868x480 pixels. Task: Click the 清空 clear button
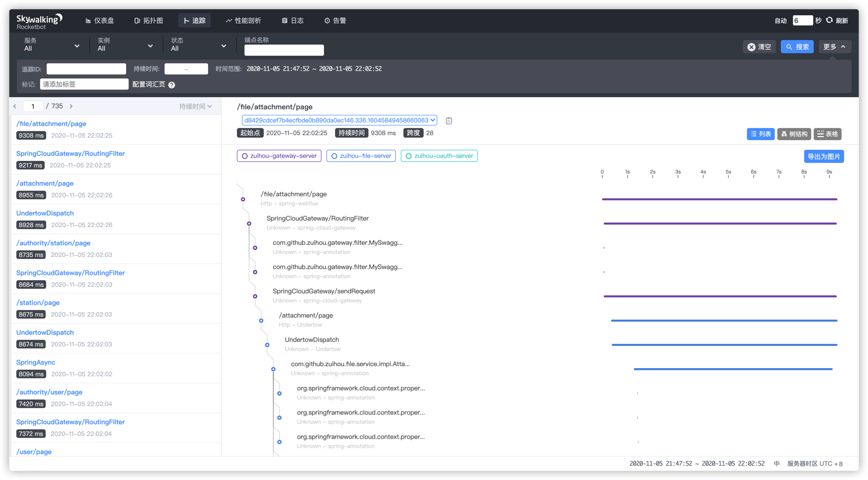[x=759, y=47]
